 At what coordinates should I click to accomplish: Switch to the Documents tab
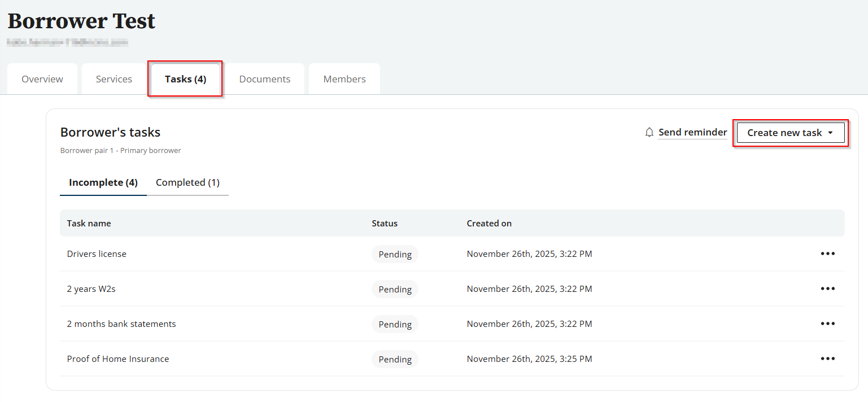265,78
